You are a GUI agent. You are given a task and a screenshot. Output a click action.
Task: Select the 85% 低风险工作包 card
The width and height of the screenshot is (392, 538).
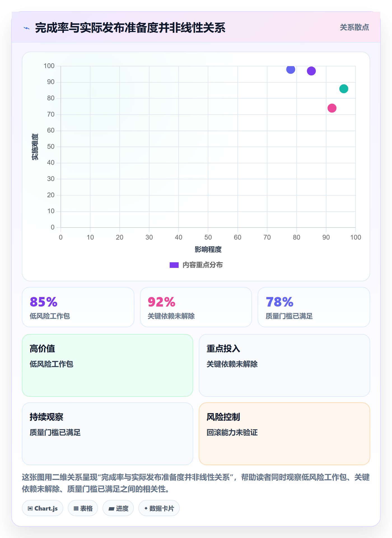pyautogui.click(x=78, y=307)
